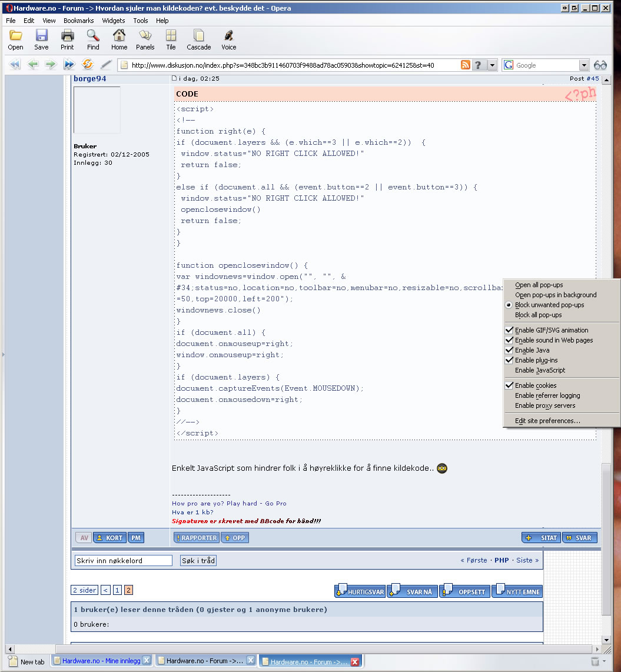Viewport: 621px width, 672px height.
Task: Switch to Hardware.no Mine innlegg tab
Action: tap(102, 661)
